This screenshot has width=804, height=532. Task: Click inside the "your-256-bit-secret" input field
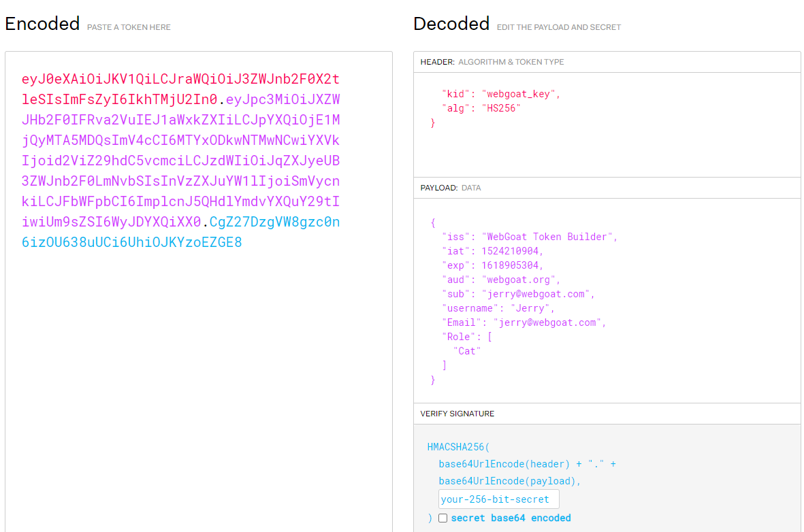pyautogui.click(x=498, y=499)
